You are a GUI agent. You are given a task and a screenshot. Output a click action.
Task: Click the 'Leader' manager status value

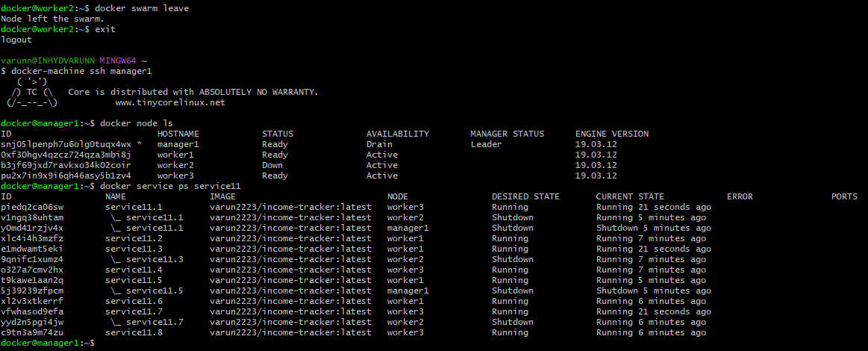pos(486,144)
